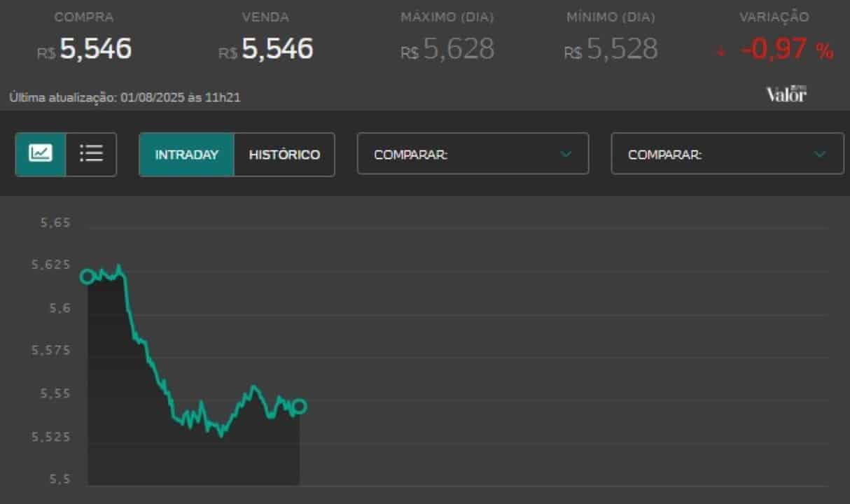Open the second COMPARAR dropdown
The height and width of the screenshot is (504, 850).
pos(727,154)
